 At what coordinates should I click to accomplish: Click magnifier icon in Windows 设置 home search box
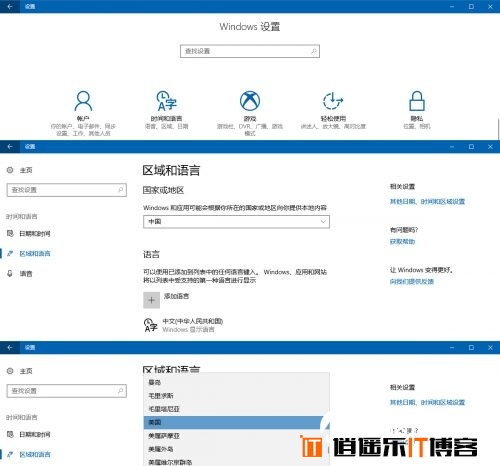(313, 51)
